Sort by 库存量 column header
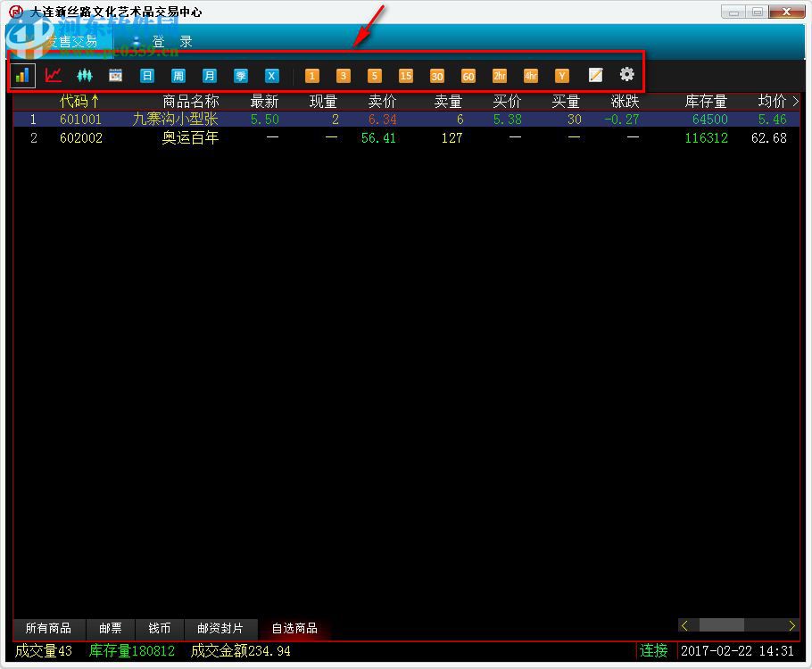 706,101
